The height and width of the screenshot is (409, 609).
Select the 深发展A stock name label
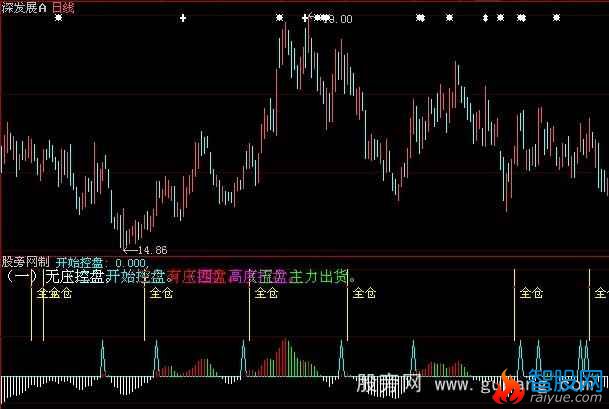click(24, 6)
